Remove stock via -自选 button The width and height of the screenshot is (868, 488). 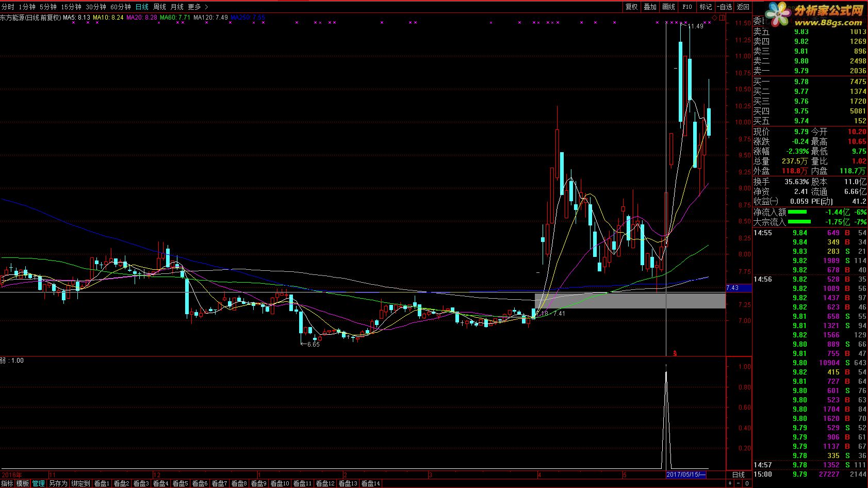point(724,7)
